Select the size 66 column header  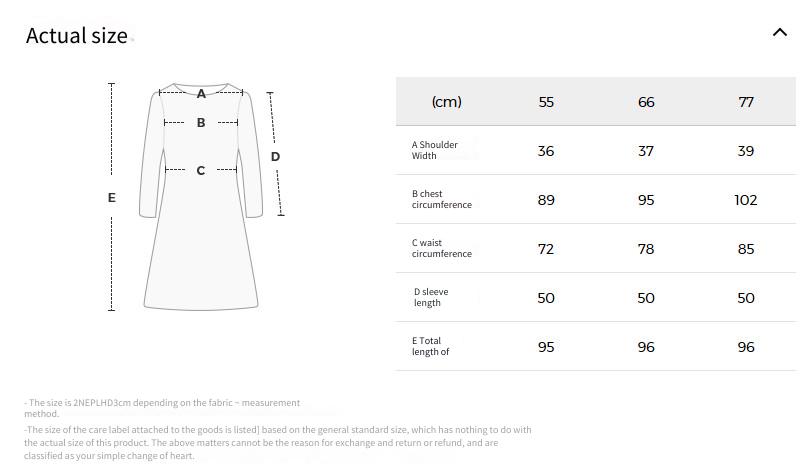[x=646, y=102]
